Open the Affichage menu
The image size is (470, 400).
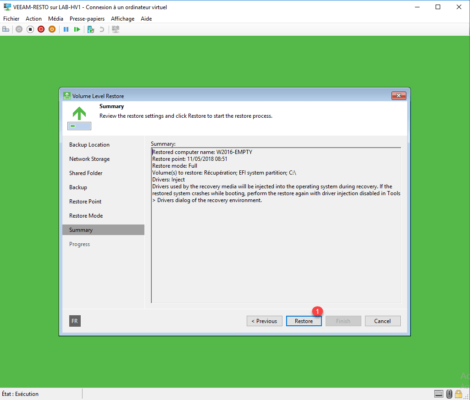[x=123, y=19]
